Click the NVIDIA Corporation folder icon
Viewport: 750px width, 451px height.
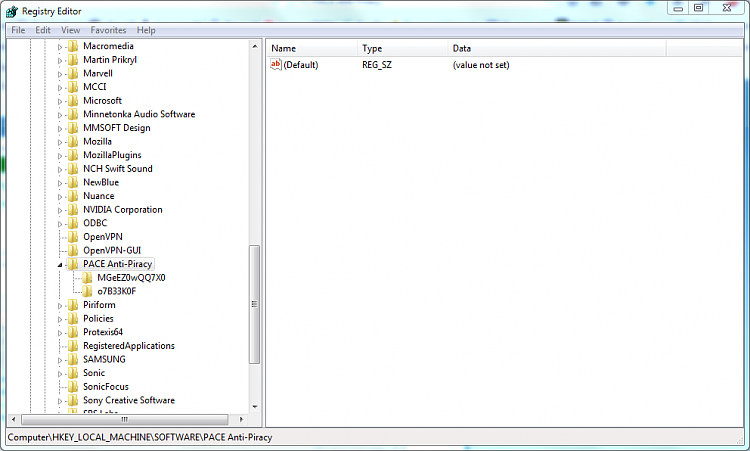click(73, 210)
